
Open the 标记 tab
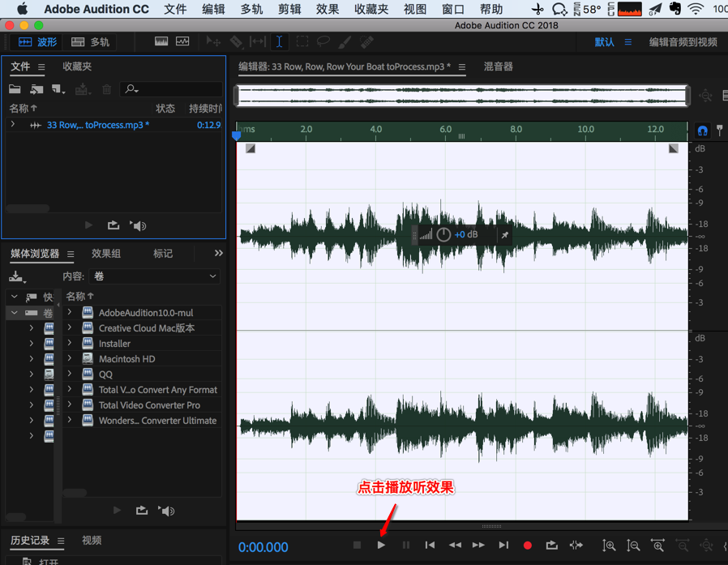coord(163,254)
